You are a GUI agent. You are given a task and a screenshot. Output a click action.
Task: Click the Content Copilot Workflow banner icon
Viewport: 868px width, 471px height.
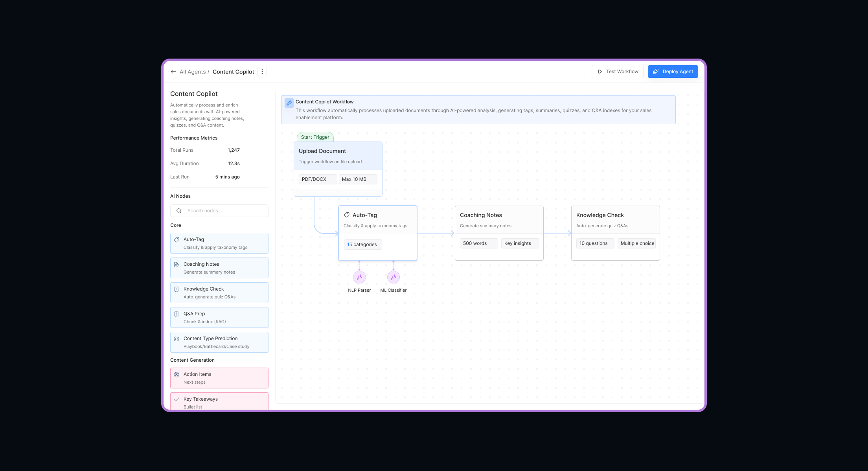point(289,103)
